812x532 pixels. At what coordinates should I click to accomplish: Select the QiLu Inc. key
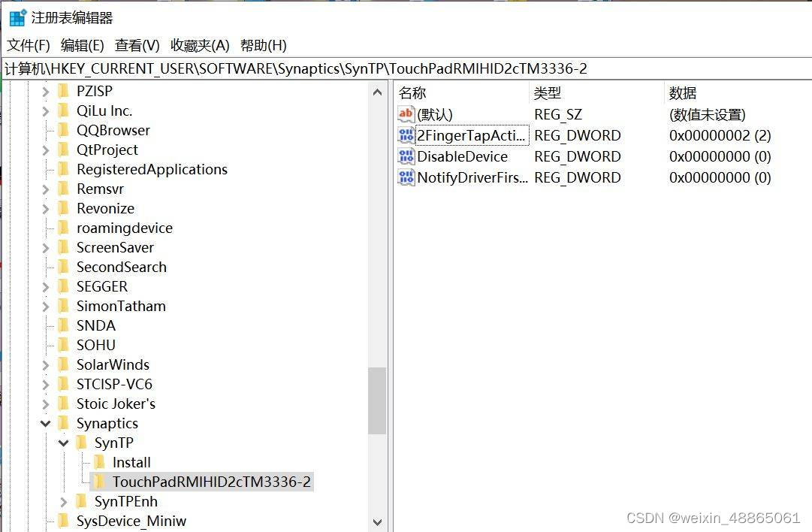(104, 111)
